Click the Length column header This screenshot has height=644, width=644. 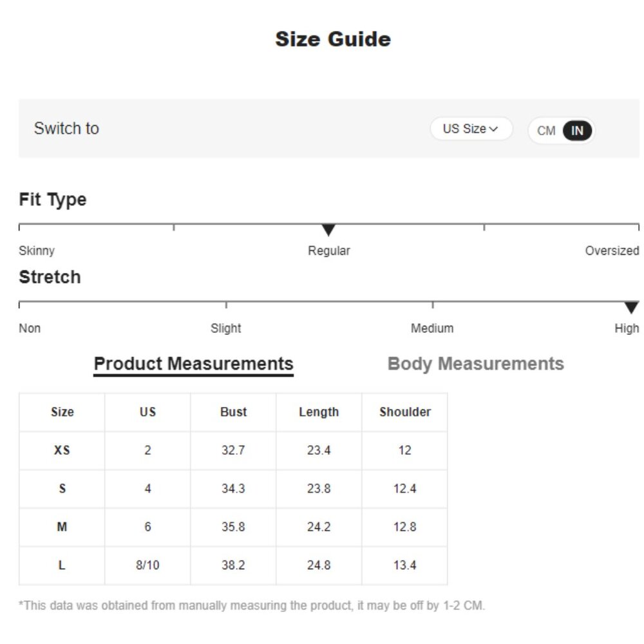pyautogui.click(x=319, y=412)
